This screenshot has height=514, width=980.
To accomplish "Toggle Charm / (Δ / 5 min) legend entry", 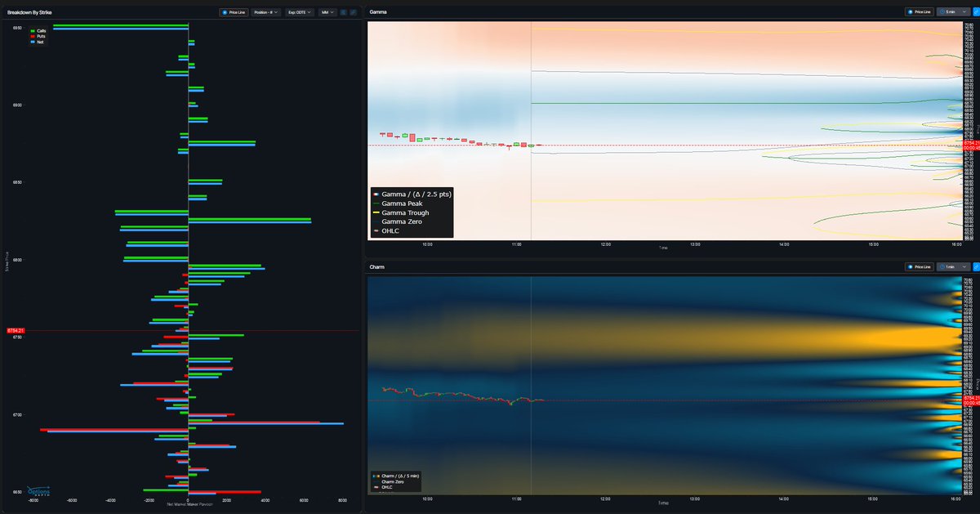I will point(396,476).
